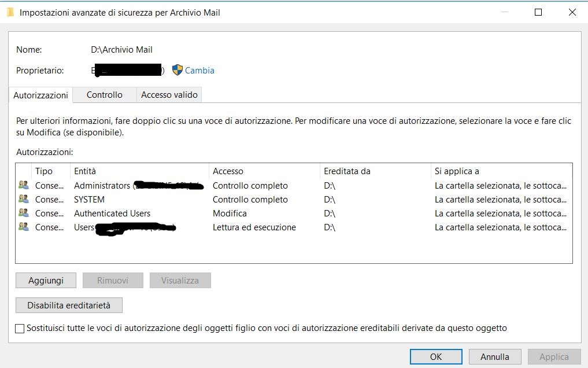Click the shield icon beside Cambia

tap(177, 70)
